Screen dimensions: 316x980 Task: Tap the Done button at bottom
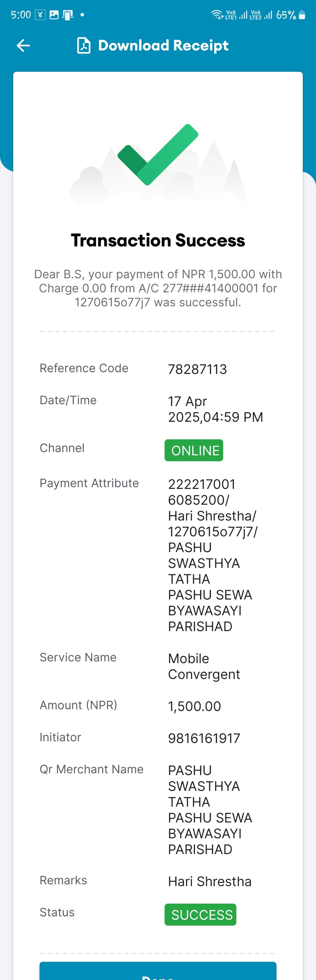158,971
